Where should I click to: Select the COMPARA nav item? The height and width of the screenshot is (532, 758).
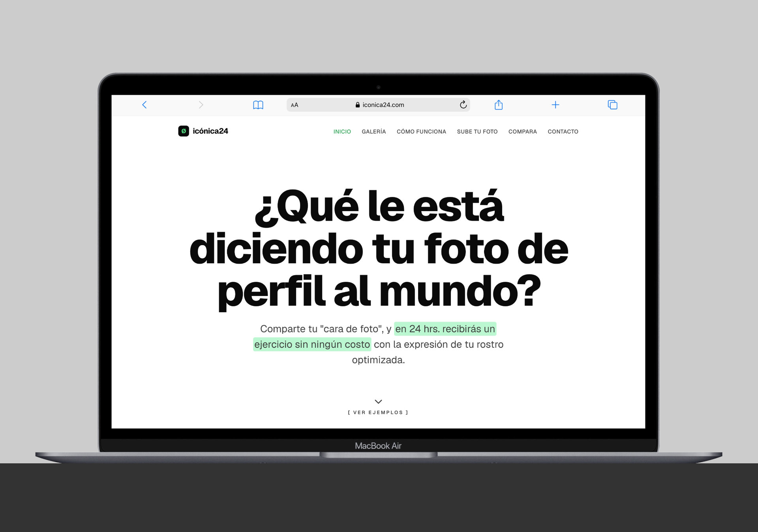pyautogui.click(x=523, y=131)
